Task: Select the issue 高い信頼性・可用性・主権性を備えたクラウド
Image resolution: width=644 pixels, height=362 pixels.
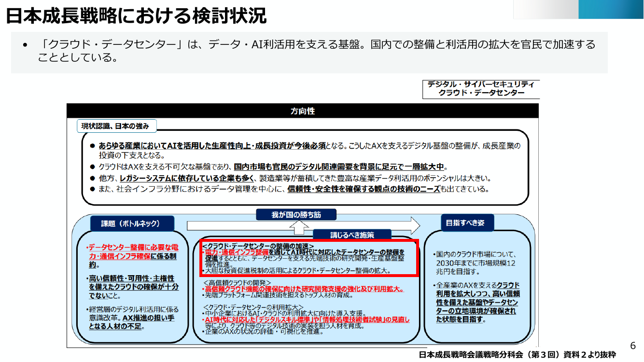Action: [x=132, y=287]
